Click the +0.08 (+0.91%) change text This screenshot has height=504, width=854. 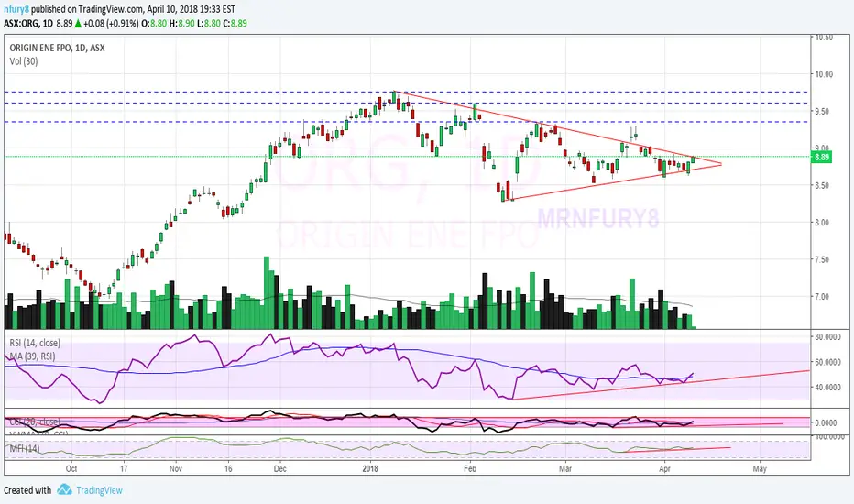pos(112,24)
